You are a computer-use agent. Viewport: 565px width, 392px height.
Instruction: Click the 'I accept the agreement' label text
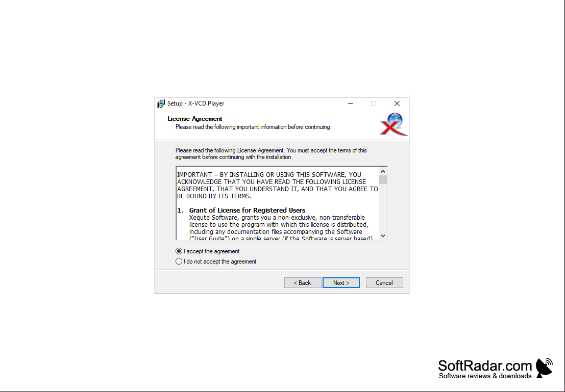(211, 251)
